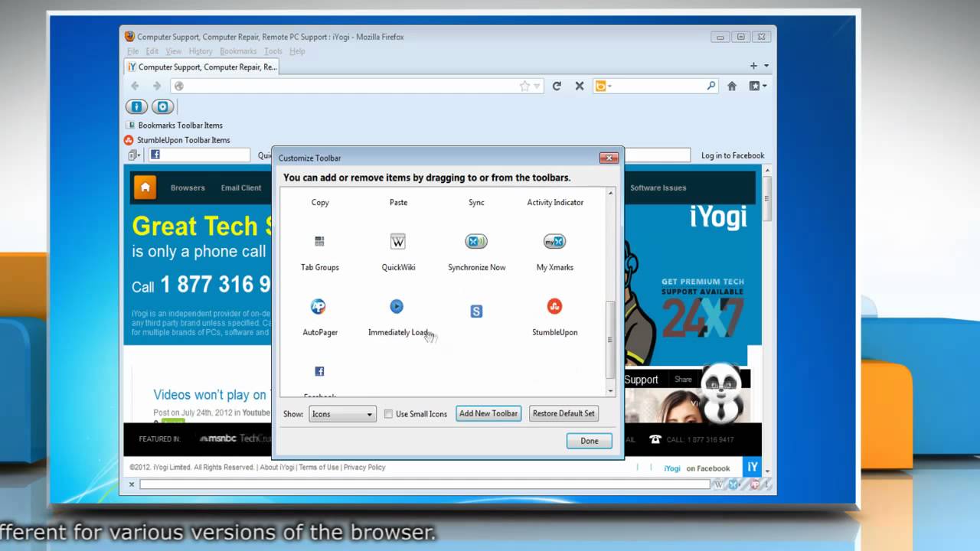
Task: Click the orange home icon on the iYogi page
Action: point(144,187)
